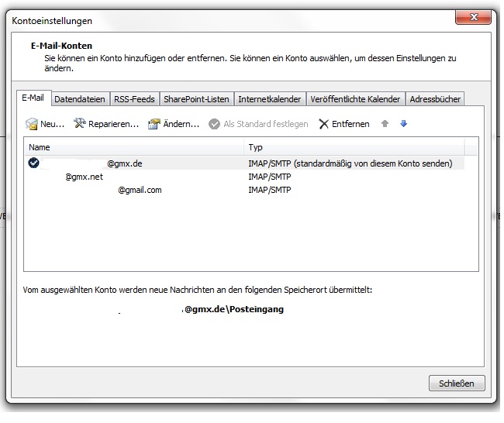Select the @gmail.com account row
This screenshot has width=504, height=423.
pos(244,190)
